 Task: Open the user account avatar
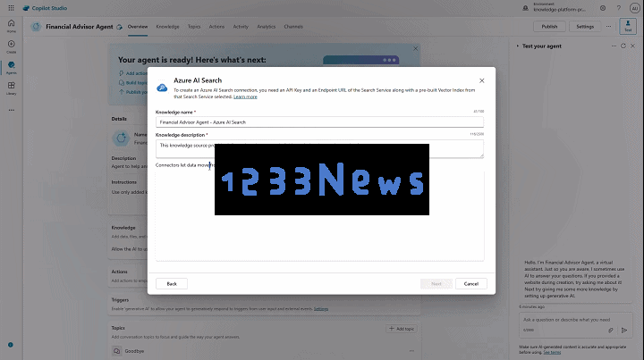pyautogui.click(x=634, y=8)
